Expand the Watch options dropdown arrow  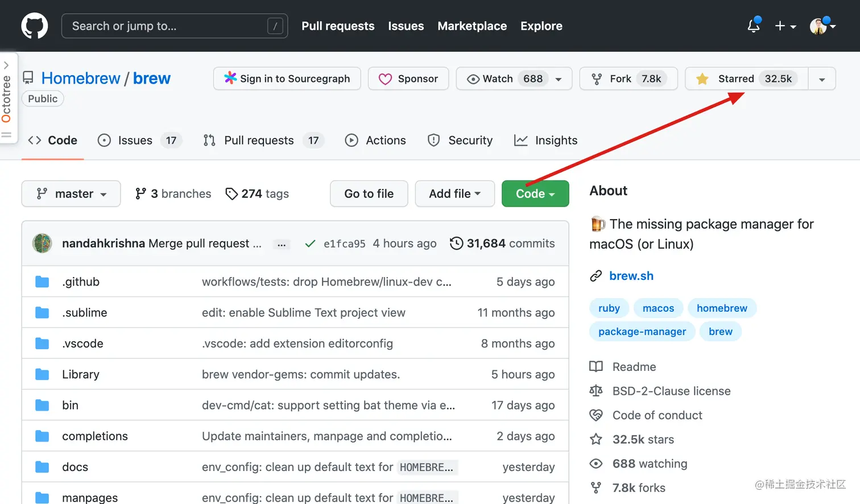click(x=559, y=79)
